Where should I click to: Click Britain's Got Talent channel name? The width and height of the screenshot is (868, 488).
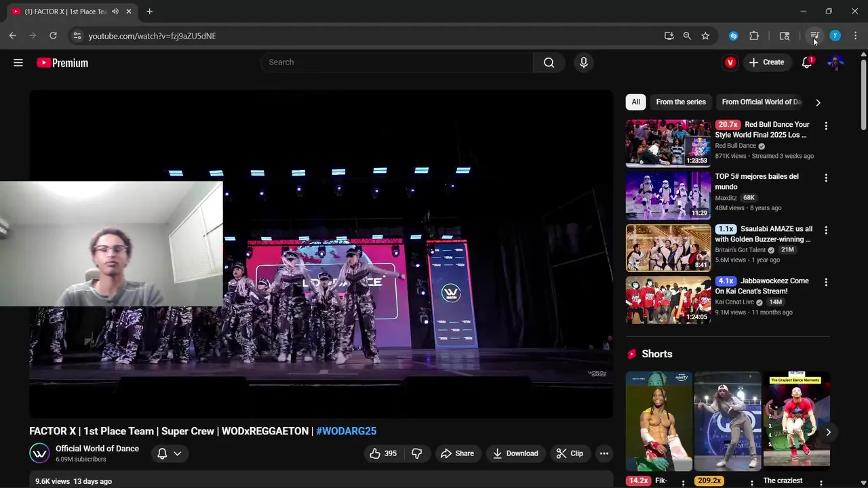tap(741, 250)
